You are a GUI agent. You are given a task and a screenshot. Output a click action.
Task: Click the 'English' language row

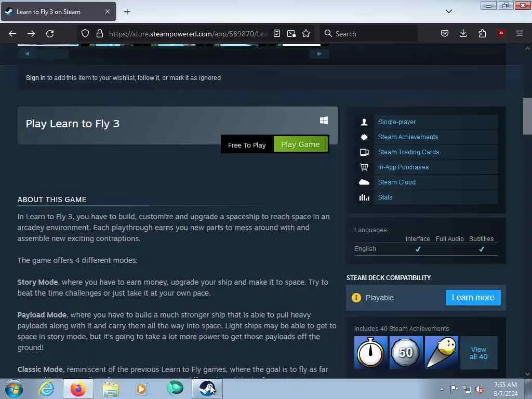(425, 249)
